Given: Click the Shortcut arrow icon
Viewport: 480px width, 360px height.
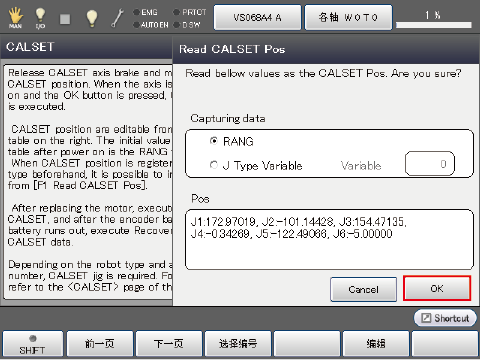Looking at the screenshot, I should pos(426,318).
